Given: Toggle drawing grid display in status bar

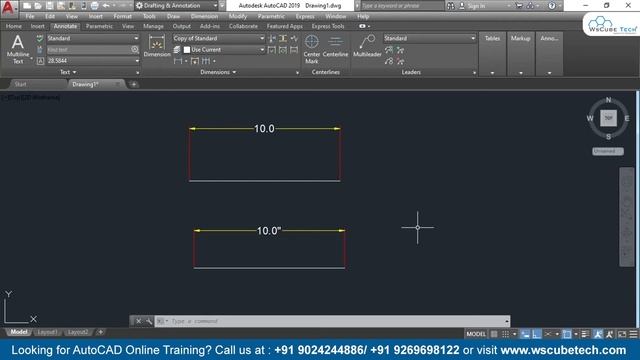Looking at the screenshot, I should (x=494, y=334).
